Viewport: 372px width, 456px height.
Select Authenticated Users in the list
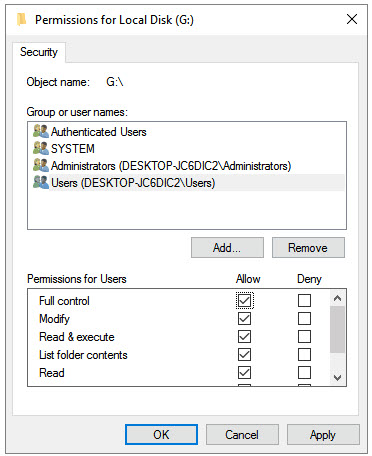[98, 132]
